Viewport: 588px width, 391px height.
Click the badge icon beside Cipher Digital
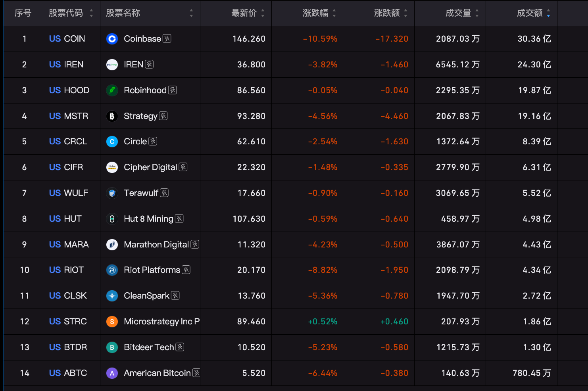coord(183,167)
